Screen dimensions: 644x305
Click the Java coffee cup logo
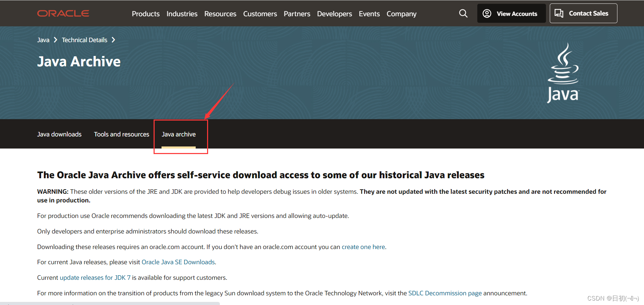563,73
